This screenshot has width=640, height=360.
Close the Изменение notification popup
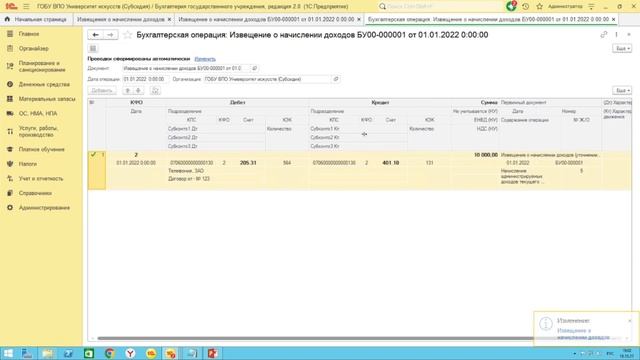pyautogui.click(x=630, y=321)
